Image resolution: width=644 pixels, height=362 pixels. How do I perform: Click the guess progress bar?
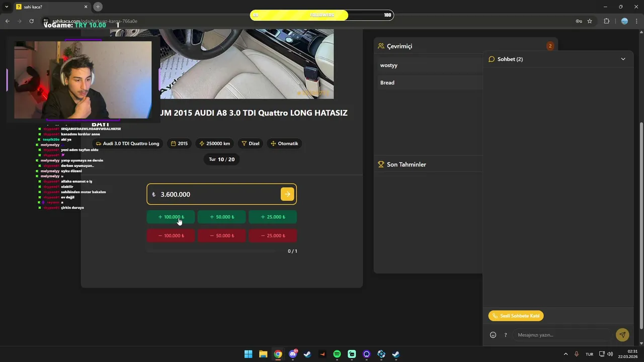click(x=212, y=250)
